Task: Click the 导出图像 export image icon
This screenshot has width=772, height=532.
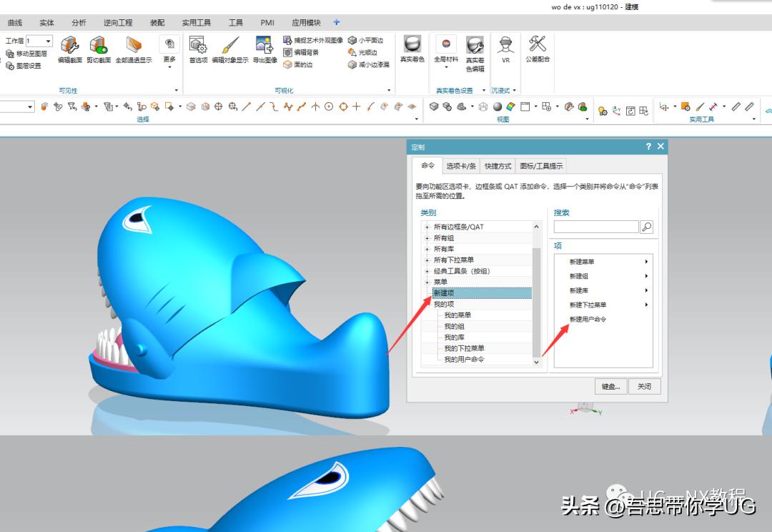Action: pyautogui.click(x=264, y=47)
